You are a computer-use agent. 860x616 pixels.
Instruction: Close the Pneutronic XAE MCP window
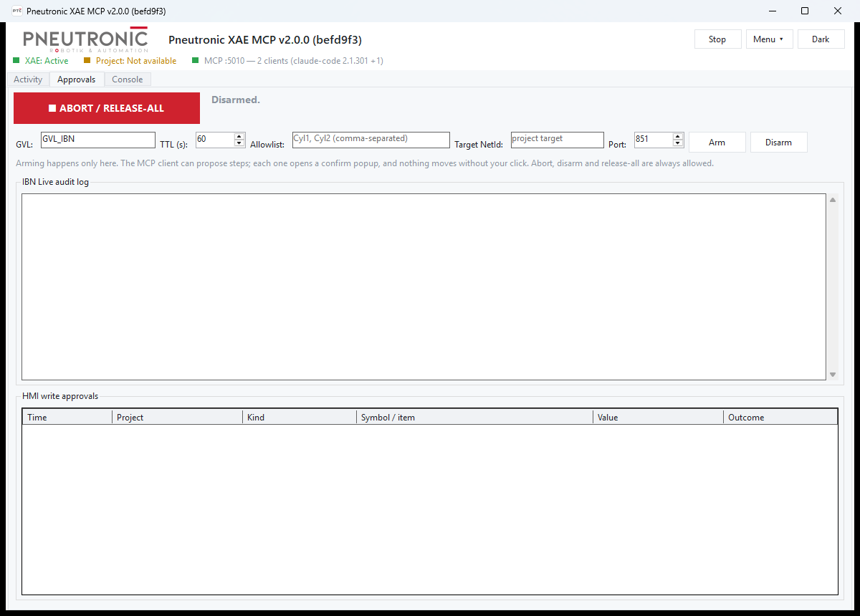[x=838, y=11]
